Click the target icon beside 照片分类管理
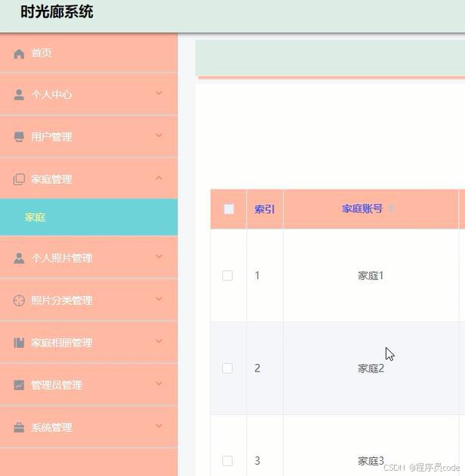 (19, 300)
